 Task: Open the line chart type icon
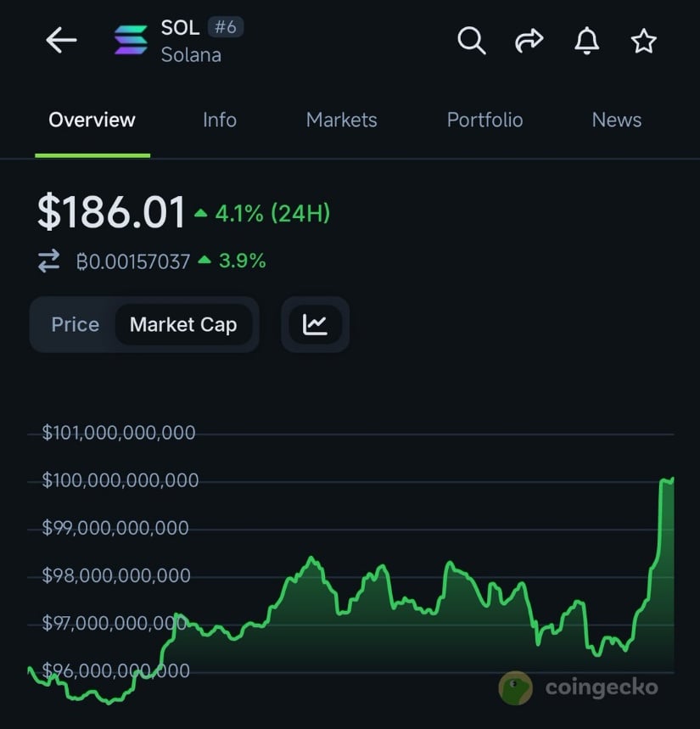pos(315,324)
